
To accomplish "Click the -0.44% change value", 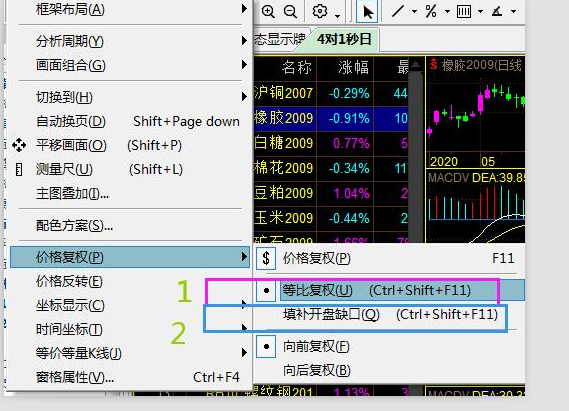I will pos(349,218).
